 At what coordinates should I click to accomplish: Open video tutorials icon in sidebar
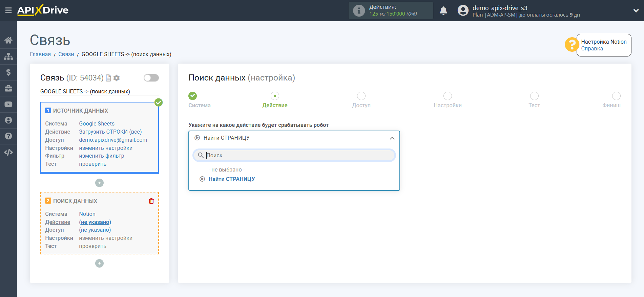pos(8,104)
